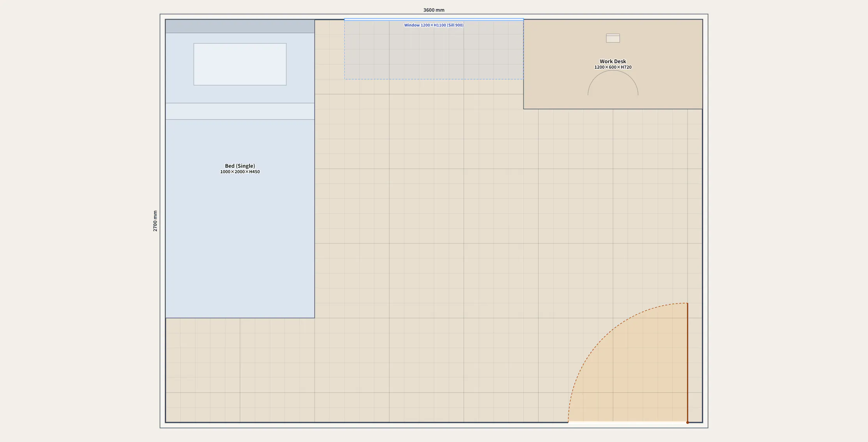
Task: Click the door hinge point
Action: 687,422
